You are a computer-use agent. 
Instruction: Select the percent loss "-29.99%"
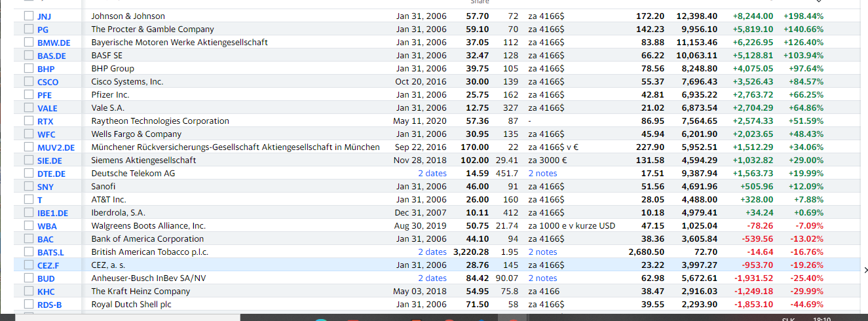click(x=804, y=291)
